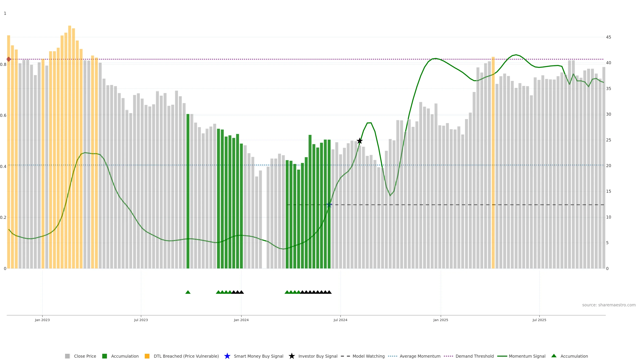
Task: Click the black Investor Buy Signal star on chart
Action: click(360, 141)
